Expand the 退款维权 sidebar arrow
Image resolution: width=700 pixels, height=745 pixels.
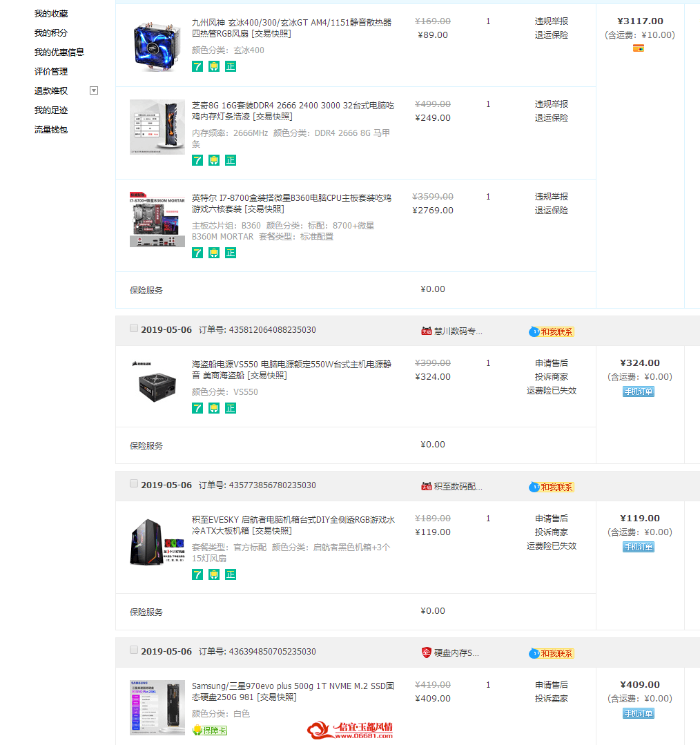(x=94, y=90)
